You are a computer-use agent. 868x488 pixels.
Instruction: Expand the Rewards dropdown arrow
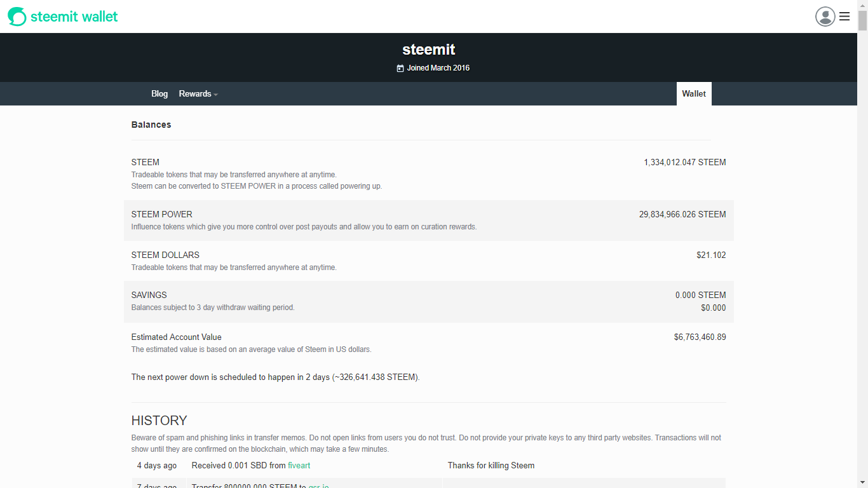coord(215,94)
